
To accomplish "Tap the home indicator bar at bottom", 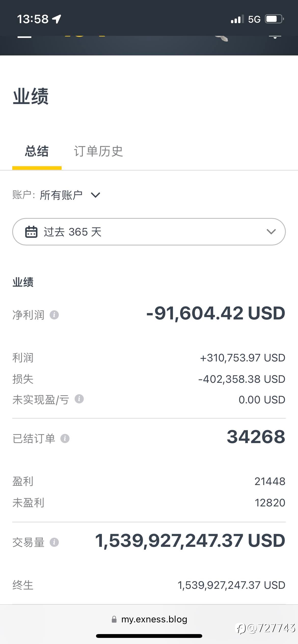I will (149, 636).
